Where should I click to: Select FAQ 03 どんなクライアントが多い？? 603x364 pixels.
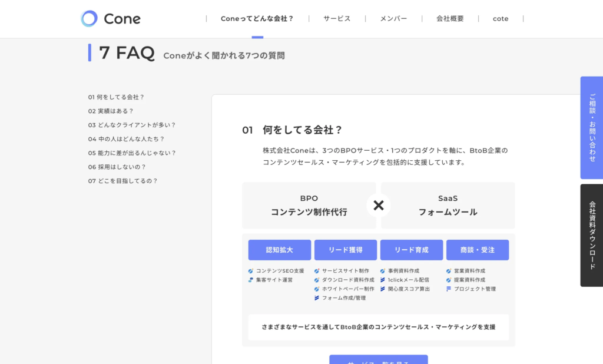click(x=132, y=125)
